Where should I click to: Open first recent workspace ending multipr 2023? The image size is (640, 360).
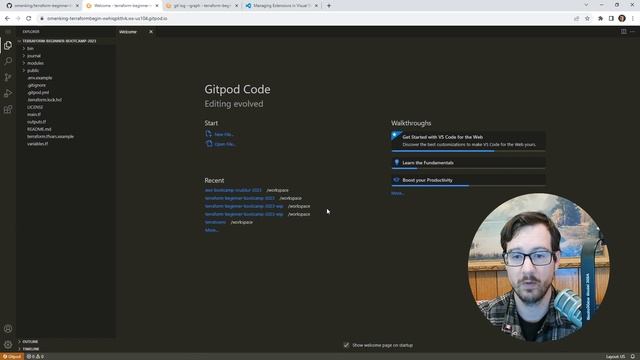tap(233, 190)
